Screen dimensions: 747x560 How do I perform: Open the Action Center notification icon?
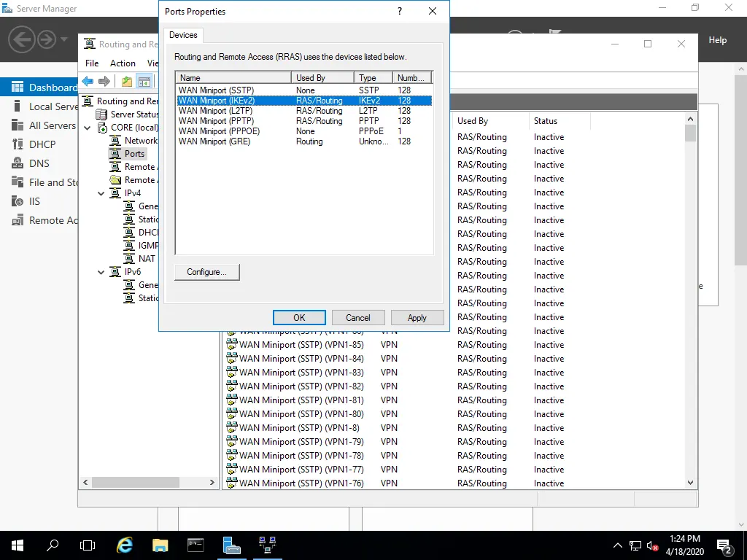tap(724, 545)
